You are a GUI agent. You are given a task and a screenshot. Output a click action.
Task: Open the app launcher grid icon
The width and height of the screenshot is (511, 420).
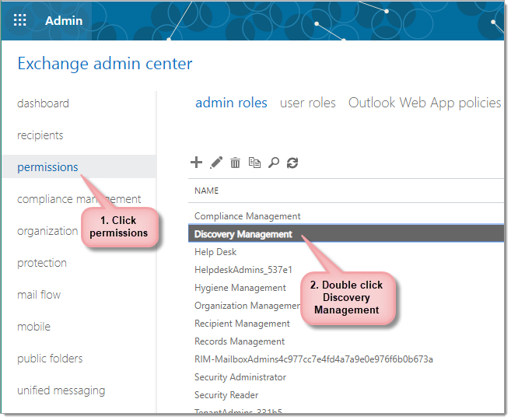click(x=19, y=20)
